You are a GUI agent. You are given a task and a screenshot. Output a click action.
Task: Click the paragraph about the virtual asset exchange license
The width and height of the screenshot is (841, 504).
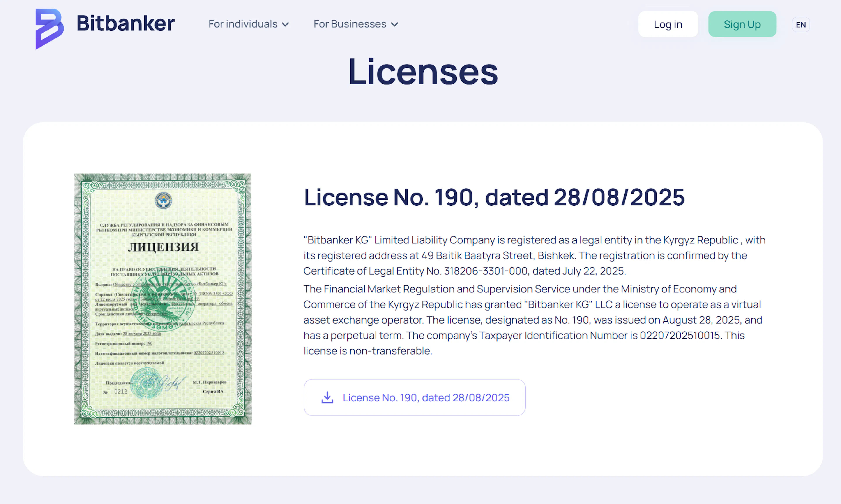tap(533, 320)
